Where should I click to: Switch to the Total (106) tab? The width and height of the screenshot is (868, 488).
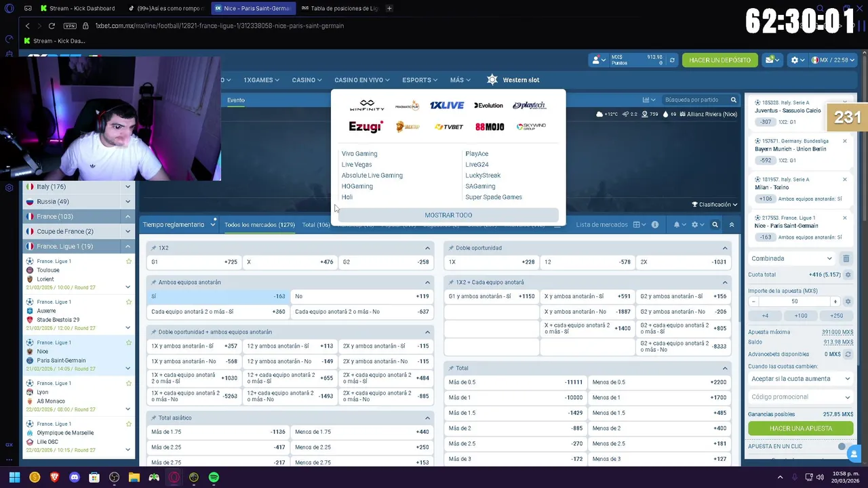pos(316,224)
